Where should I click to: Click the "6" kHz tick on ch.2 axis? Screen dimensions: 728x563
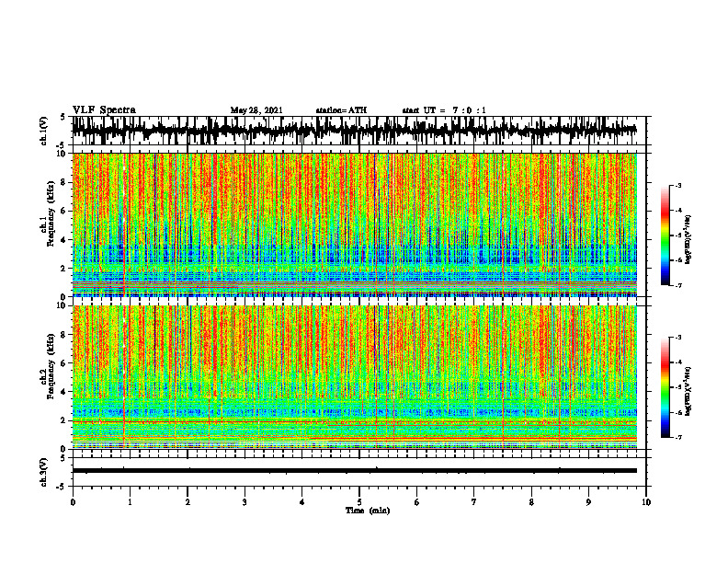click(x=64, y=363)
